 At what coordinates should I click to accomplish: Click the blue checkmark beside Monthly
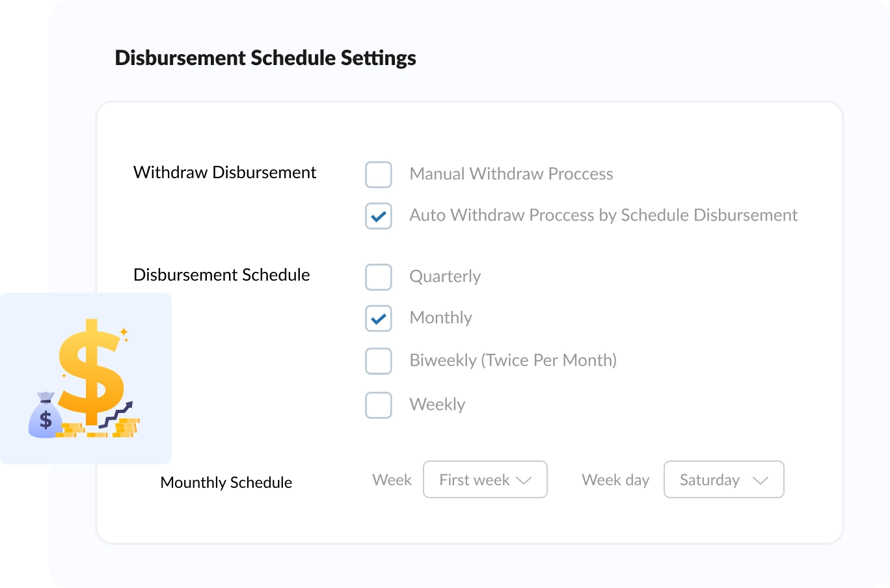[379, 319]
